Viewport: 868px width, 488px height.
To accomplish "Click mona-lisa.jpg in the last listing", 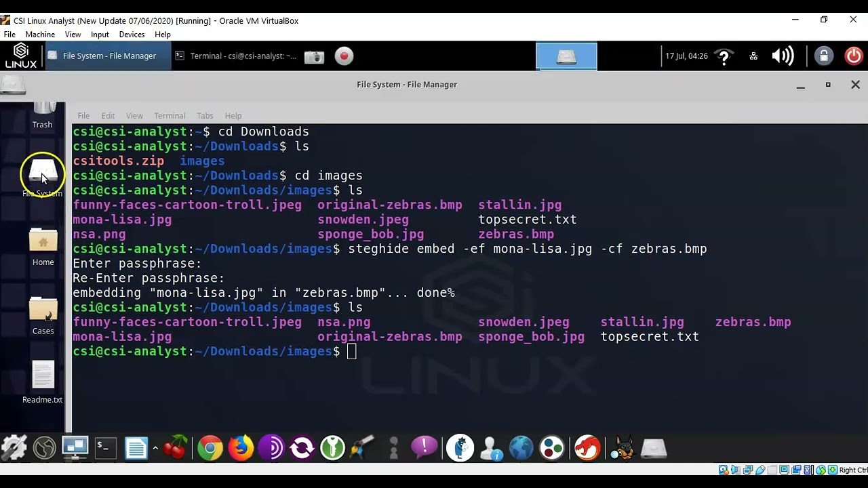I will (x=122, y=337).
